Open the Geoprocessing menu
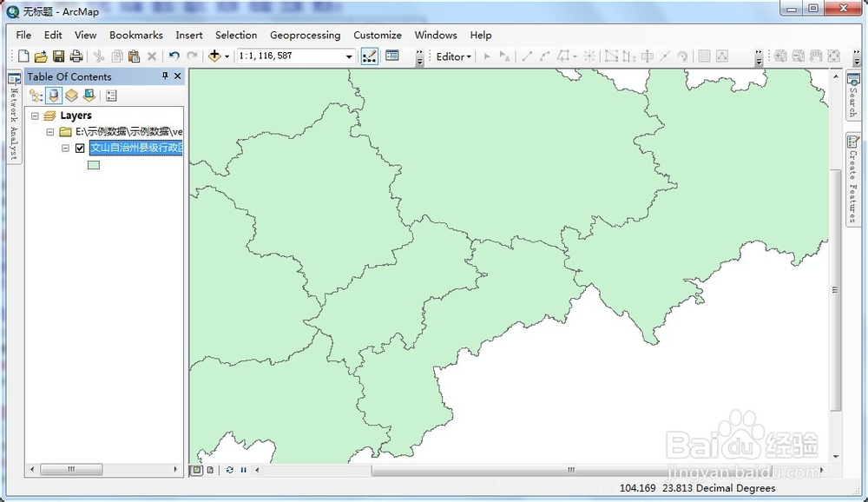Screen dimensions: 868x502 coord(305,36)
